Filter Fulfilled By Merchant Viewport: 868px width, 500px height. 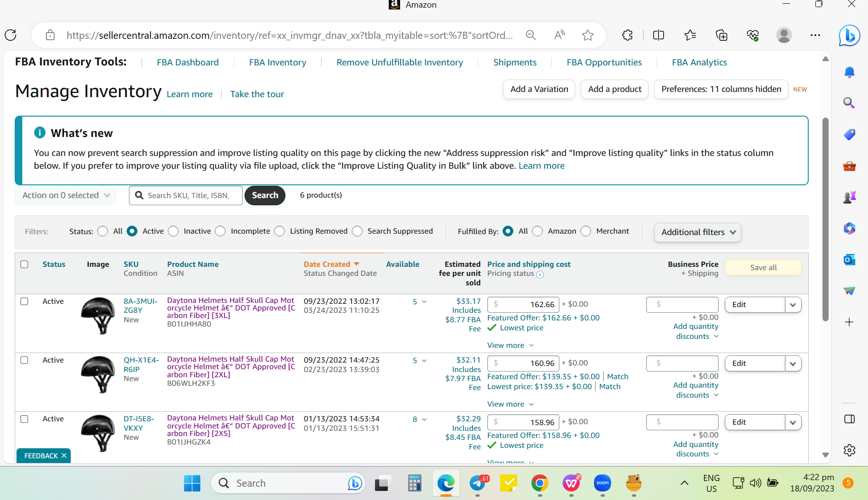coord(586,231)
